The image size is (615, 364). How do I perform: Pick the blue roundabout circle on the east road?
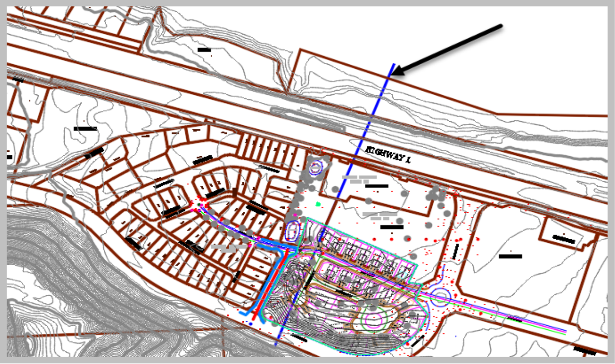tap(441, 297)
